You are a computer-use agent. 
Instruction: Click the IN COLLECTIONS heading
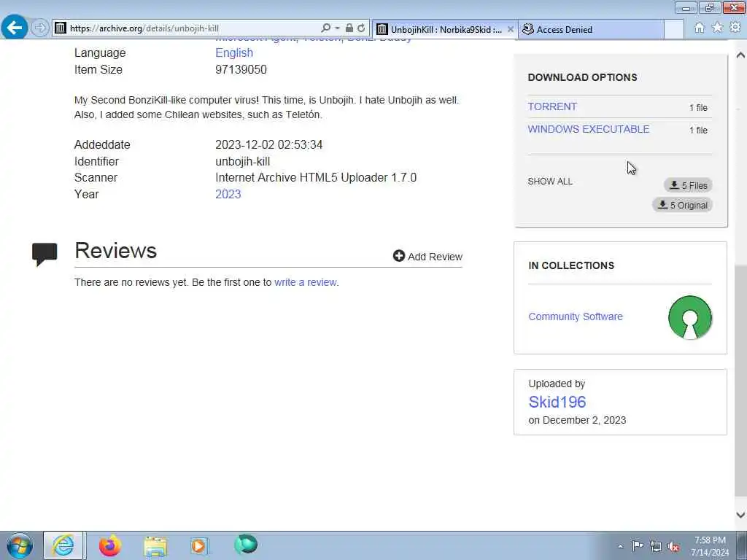point(571,265)
